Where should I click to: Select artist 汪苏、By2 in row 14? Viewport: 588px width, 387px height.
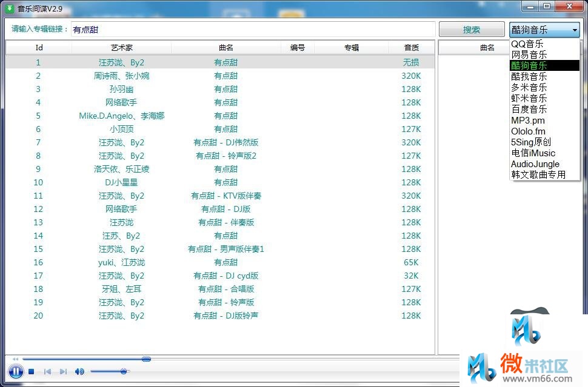pos(121,236)
